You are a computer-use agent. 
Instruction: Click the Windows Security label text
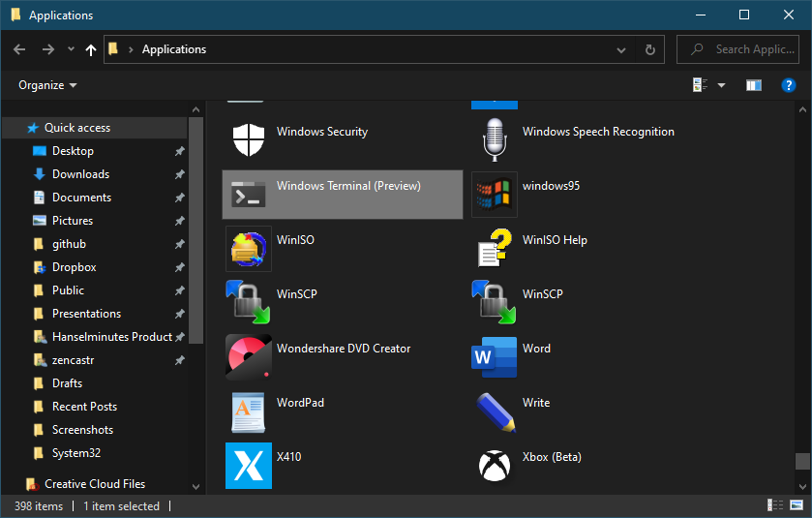click(322, 132)
